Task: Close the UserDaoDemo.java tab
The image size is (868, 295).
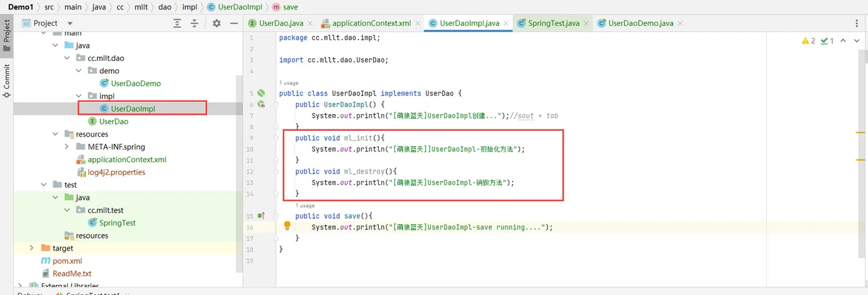Action: [x=680, y=24]
